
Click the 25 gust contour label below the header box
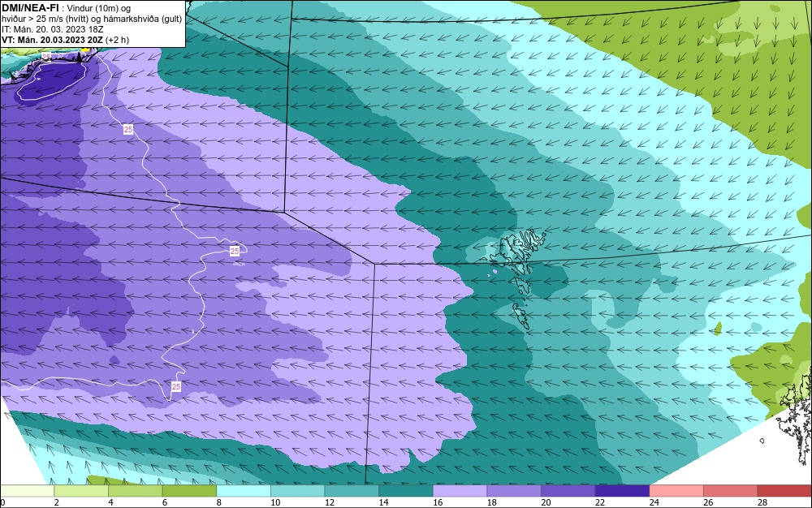click(x=128, y=129)
